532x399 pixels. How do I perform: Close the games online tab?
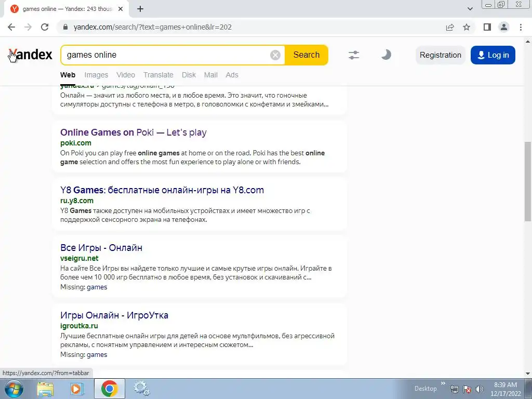pyautogui.click(x=121, y=9)
